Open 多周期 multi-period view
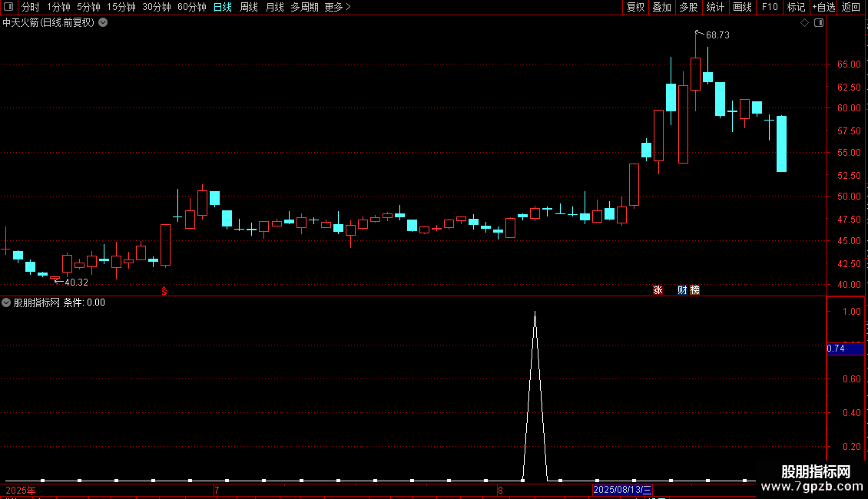Screen dimensions: 868x499 (x=304, y=7)
